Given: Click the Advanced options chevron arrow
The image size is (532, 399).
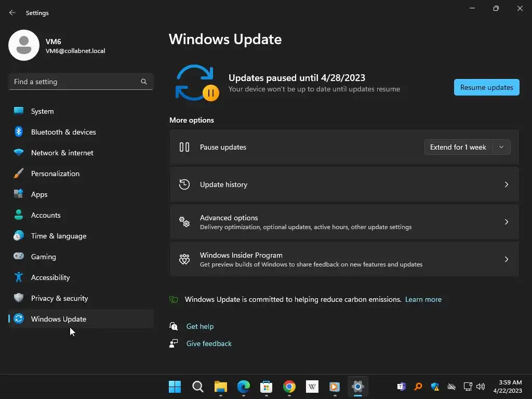Looking at the screenshot, I should click(506, 221).
